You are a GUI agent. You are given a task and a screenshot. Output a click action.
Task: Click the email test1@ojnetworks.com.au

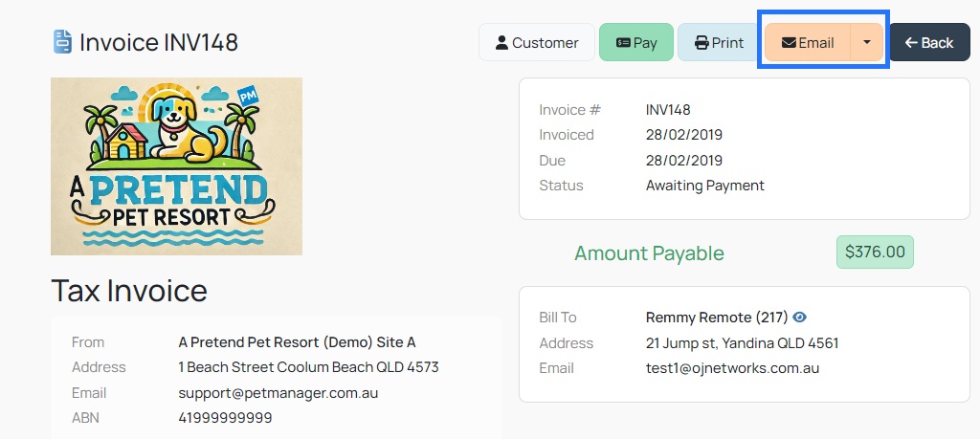[x=732, y=368]
